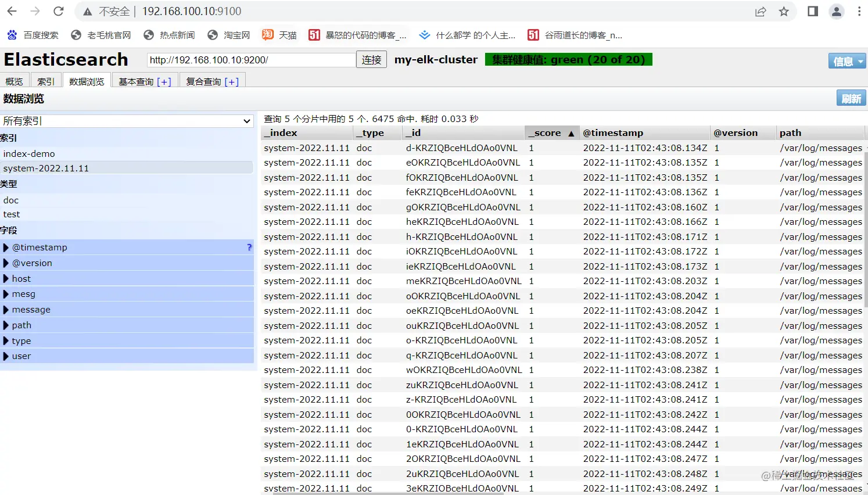Add a new 复合查询 tab with plus

tap(231, 81)
